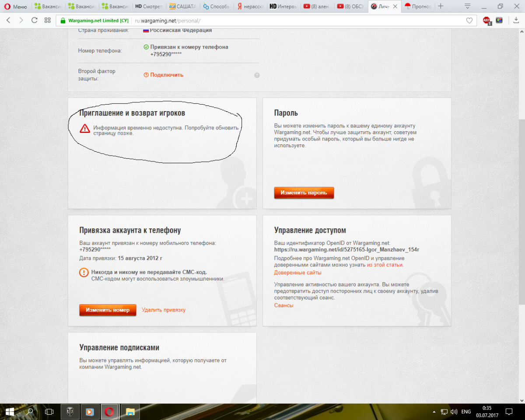Open Action Center notification icon
The width and height of the screenshot is (525, 420).
510,412
